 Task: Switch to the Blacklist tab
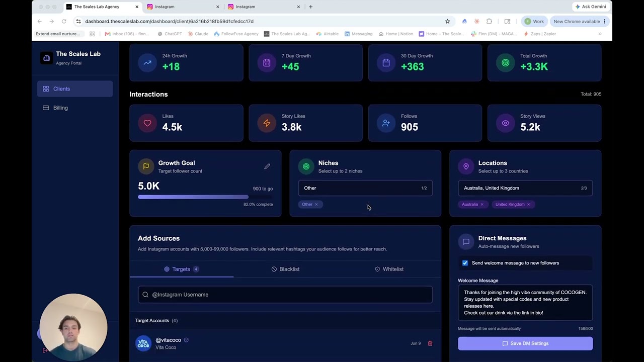tap(285, 269)
